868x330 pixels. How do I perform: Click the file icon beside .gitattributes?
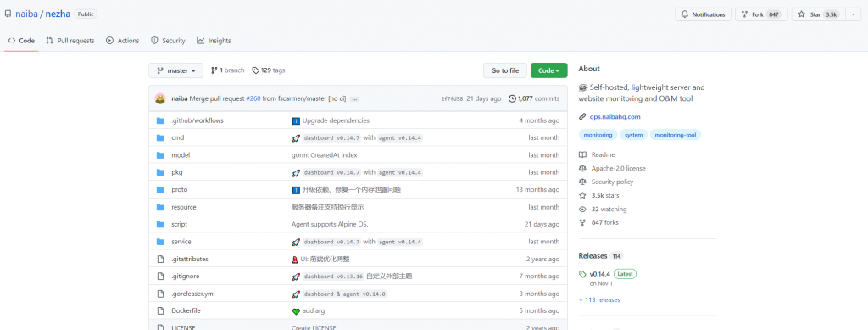[x=160, y=259]
